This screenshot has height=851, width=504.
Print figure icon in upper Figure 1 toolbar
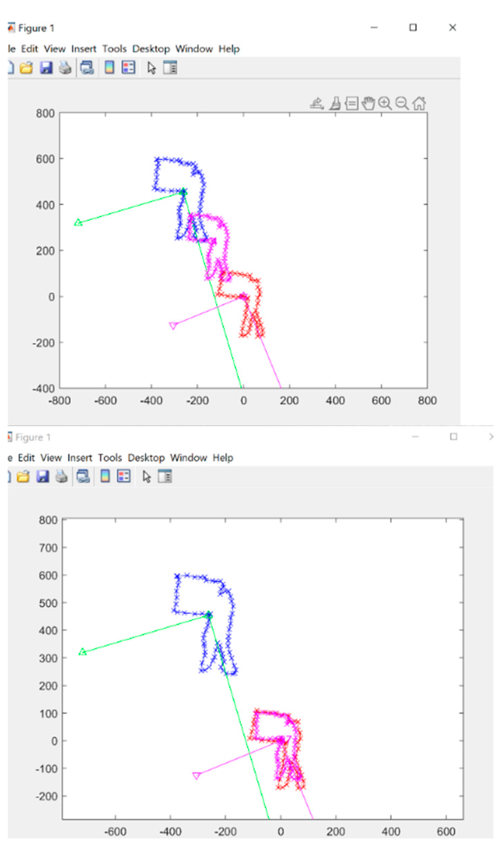65,68
